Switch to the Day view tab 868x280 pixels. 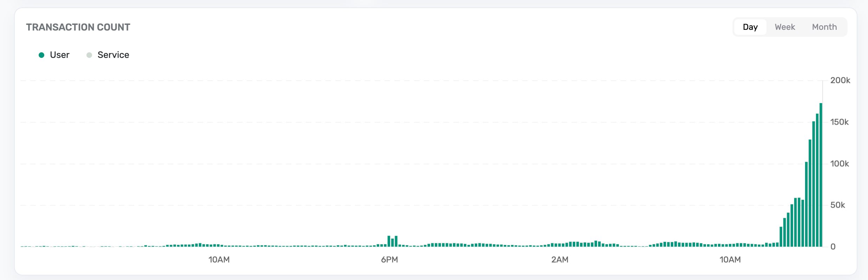pos(750,27)
